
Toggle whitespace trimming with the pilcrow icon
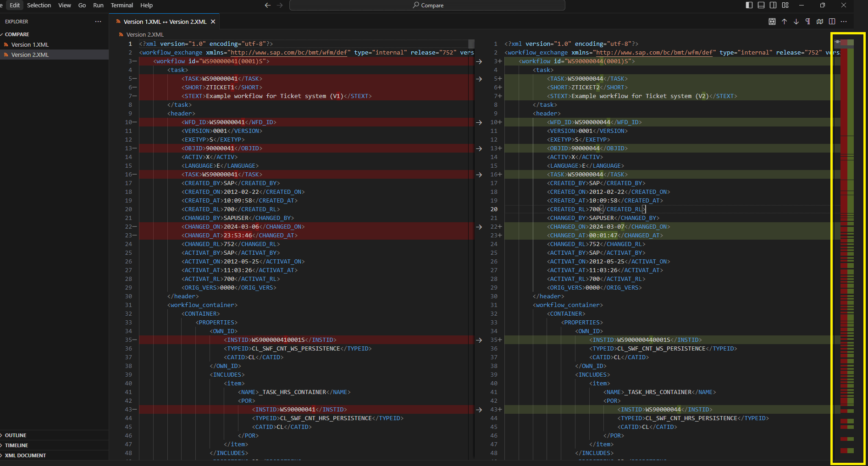tap(808, 22)
